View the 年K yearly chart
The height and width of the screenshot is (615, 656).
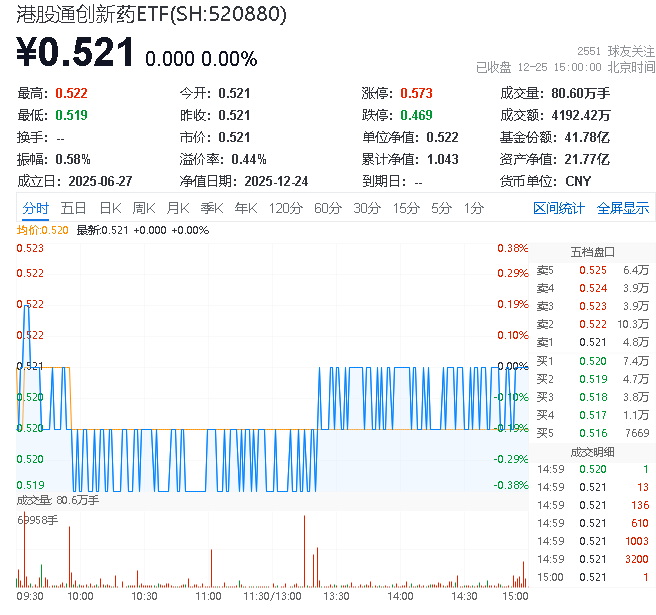pyautogui.click(x=245, y=208)
